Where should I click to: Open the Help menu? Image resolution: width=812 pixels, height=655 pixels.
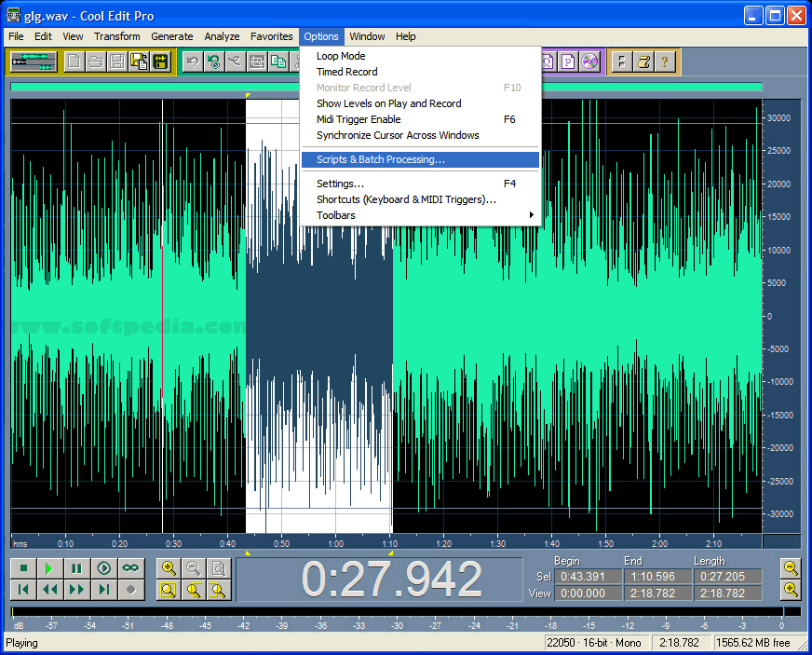click(x=406, y=36)
